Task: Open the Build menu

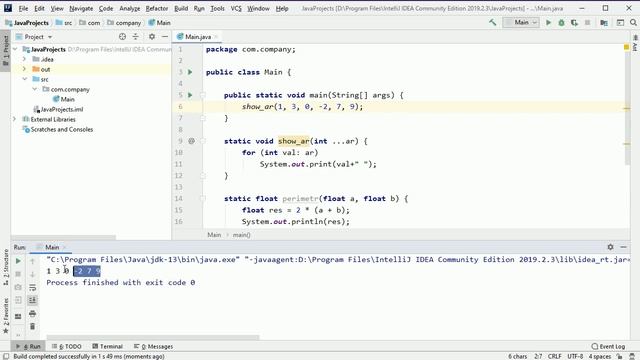Action: 181,8
